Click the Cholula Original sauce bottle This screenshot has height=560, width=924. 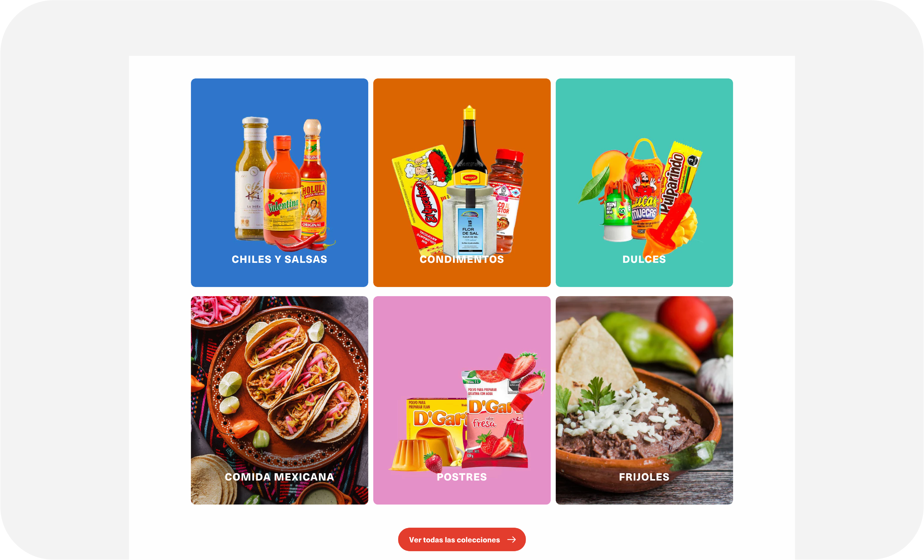[313, 180]
